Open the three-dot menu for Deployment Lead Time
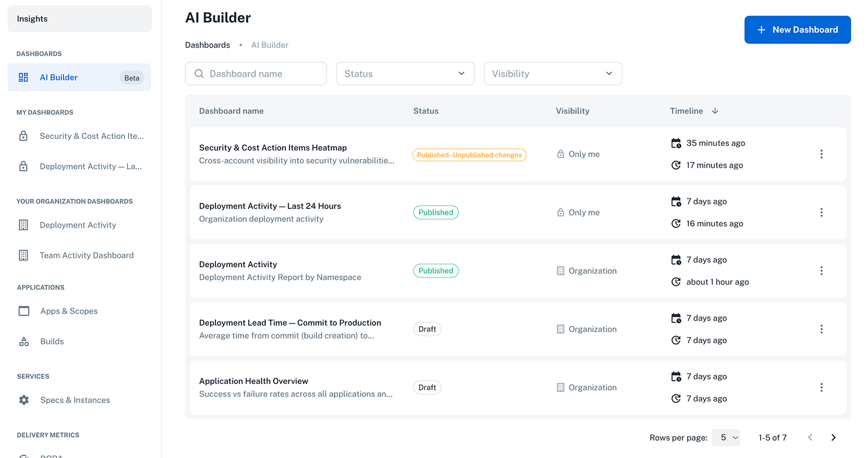This screenshot has height=458, width=868. (x=821, y=328)
